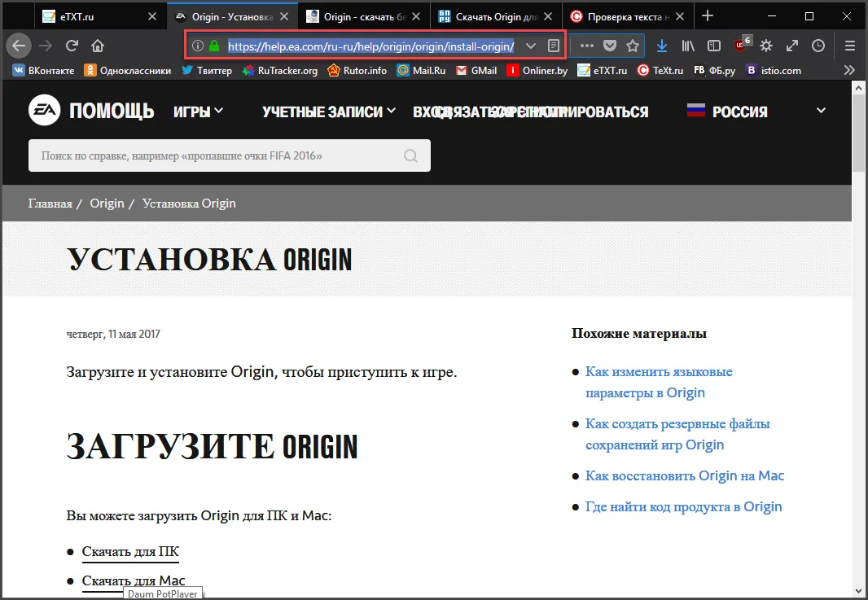Click the Reload page icon
Viewport: 868px width, 600px height.
pyautogui.click(x=72, y=46)
